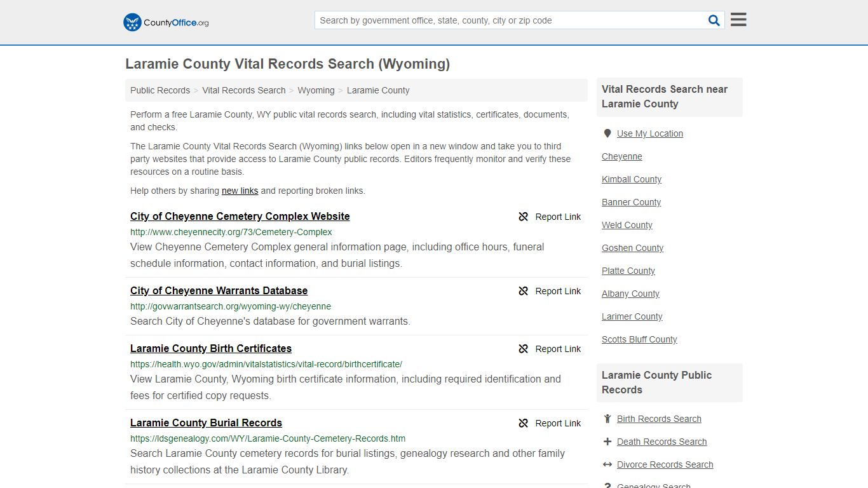Image resolution: width=868 pixels, height=488 pixels.
Task: Click the search input field
Action: tap(510, 20)
